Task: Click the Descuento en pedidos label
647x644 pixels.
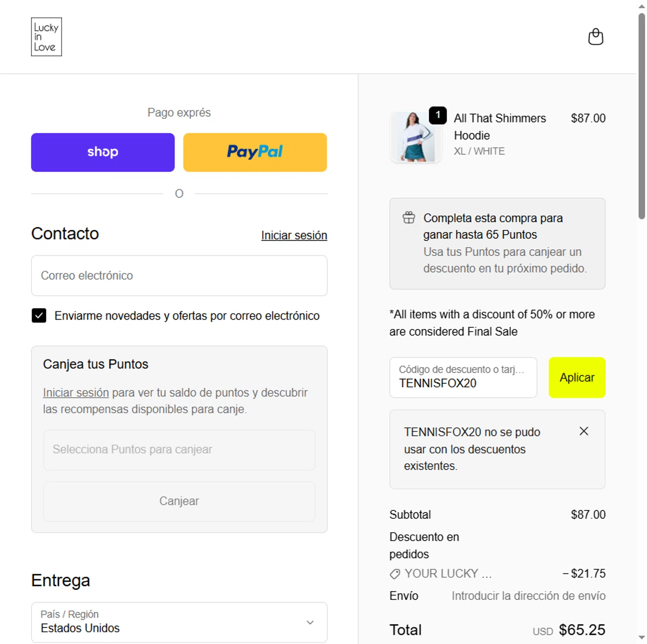Action: (424, 546)
